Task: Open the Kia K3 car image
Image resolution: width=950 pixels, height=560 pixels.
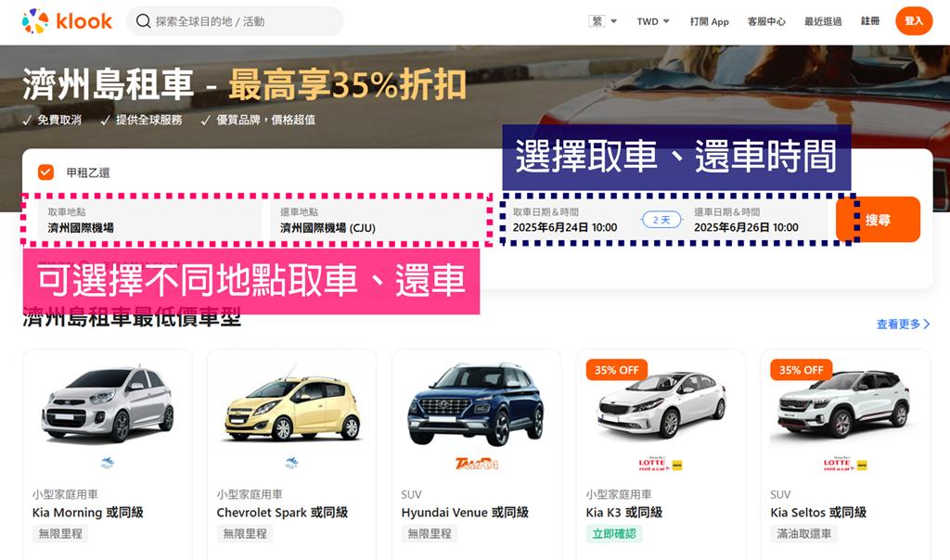Action: click(661, 403)
